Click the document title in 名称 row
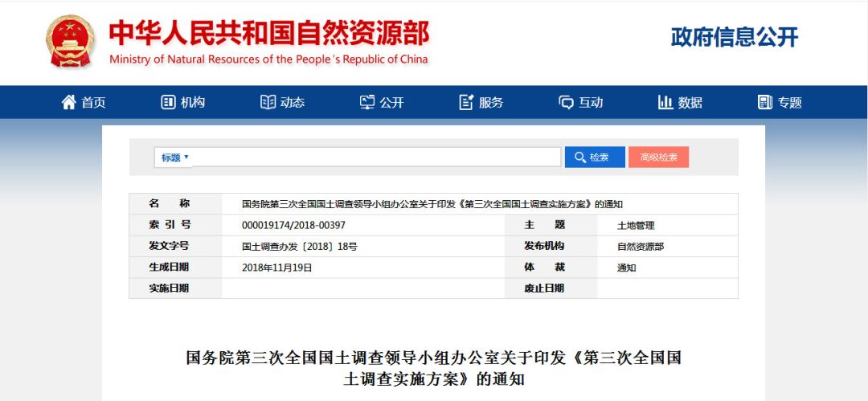The height and width of the screenshot is (401, 868). pyautogui.click(x=432, y=204)
